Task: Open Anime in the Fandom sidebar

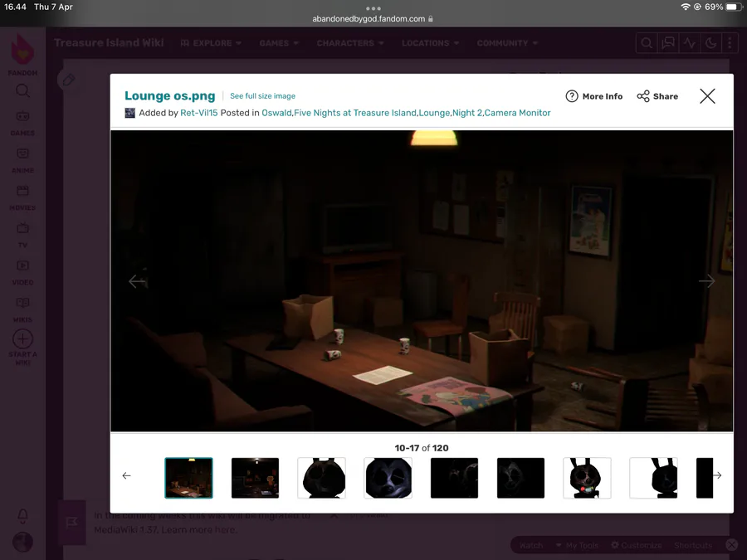Action: [x=22, y=160]
